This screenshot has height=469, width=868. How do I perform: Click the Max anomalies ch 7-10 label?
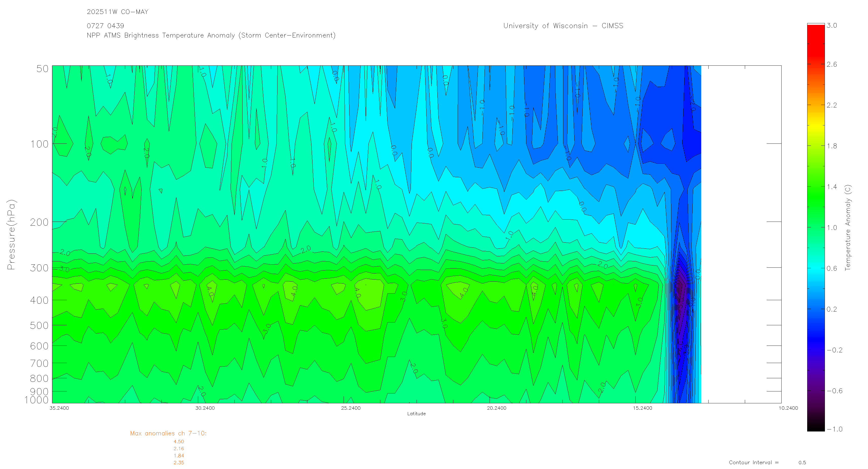[x=168, y=433]
